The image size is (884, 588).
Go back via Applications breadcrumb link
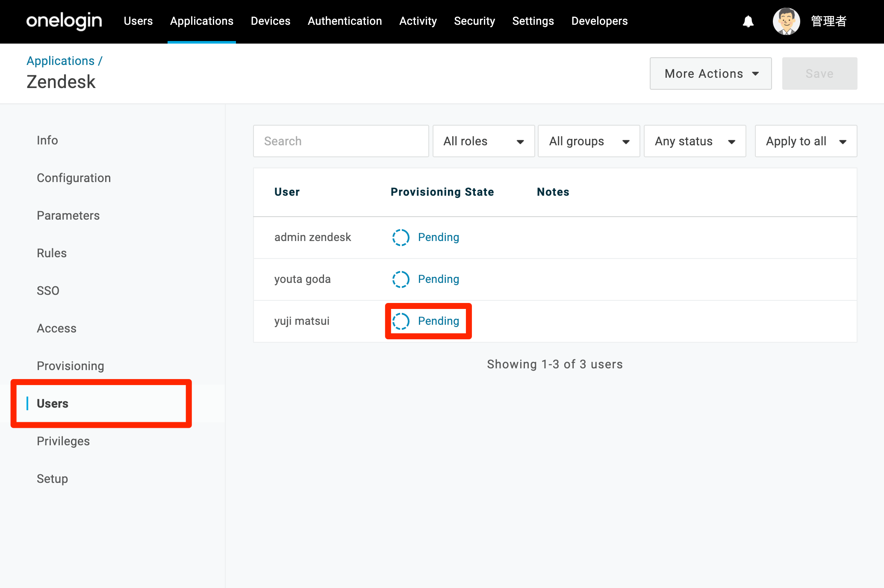pyautogui.click(x=61, y=61)
